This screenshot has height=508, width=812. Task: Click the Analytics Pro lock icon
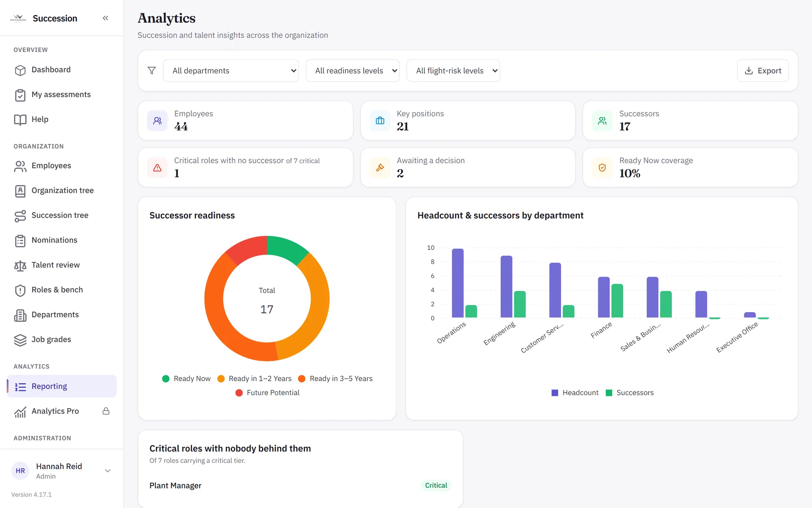tap(106, 411)
